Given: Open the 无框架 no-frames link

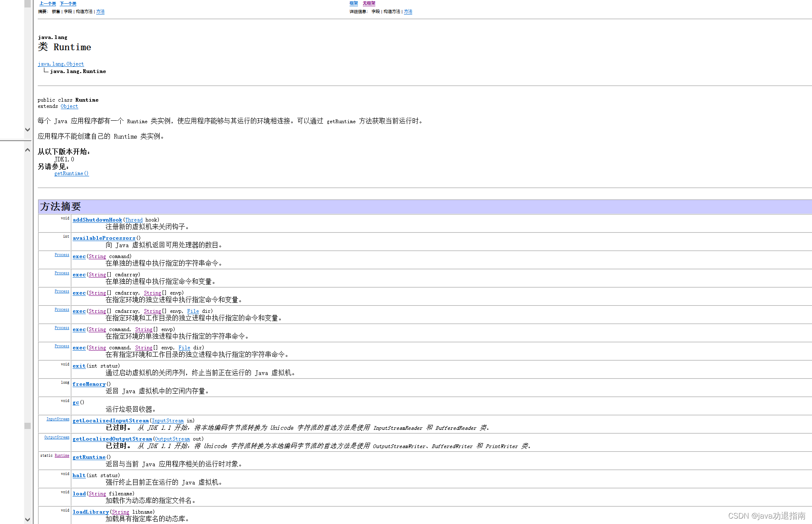Looking at the screenshot, I should point(369,3).
